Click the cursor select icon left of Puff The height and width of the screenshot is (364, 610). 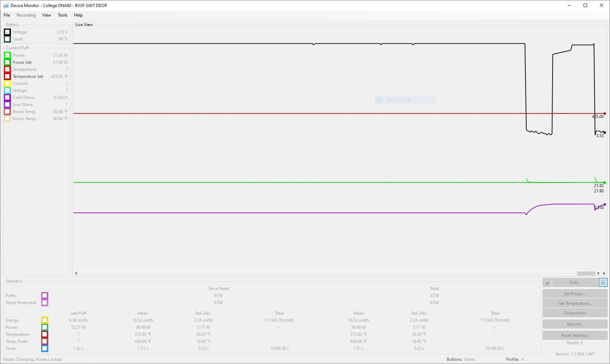point(547,282)
